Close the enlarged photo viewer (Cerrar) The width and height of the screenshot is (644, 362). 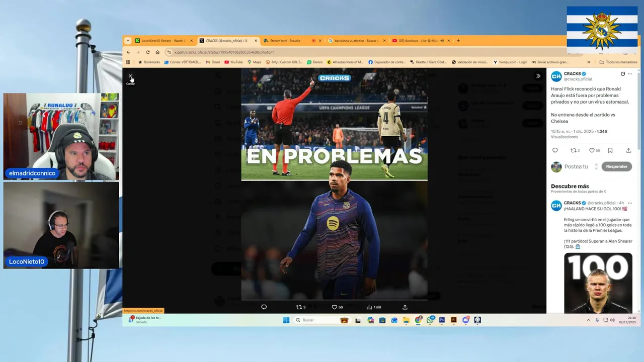coord(130,76)
